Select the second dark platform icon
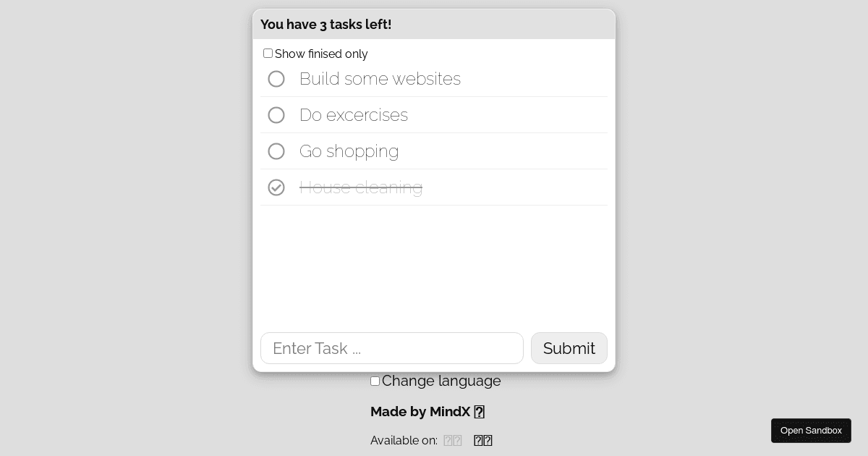The height and width of the screenshot is (456, 868). click(x=488, y=440)
